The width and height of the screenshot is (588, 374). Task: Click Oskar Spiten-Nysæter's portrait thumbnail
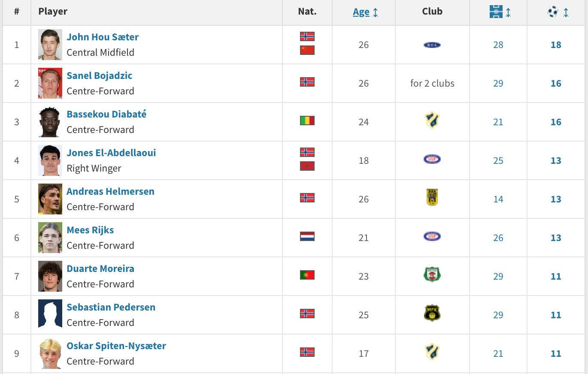[50, 353]
